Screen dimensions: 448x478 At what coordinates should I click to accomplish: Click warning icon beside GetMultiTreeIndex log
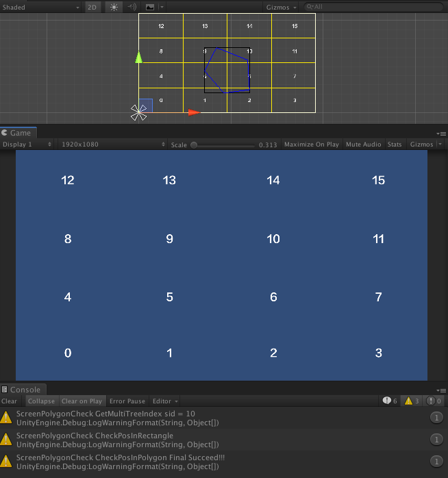click(5, 418)
